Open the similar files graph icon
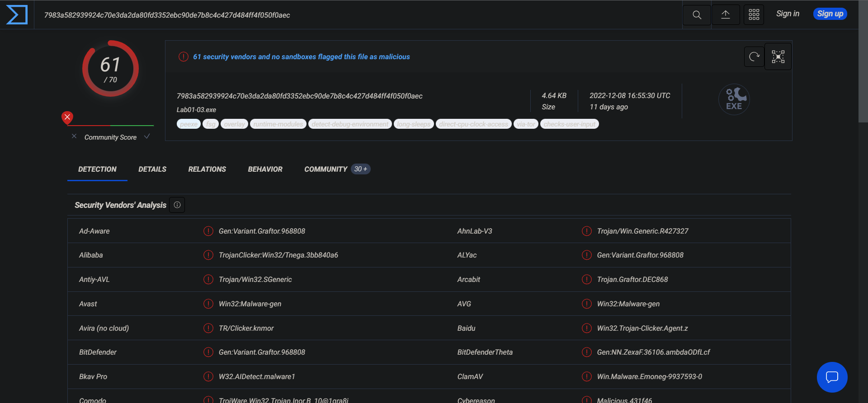The width and height of the screenshot is (868, 403). pyautogui.click(x=778, y=56)
